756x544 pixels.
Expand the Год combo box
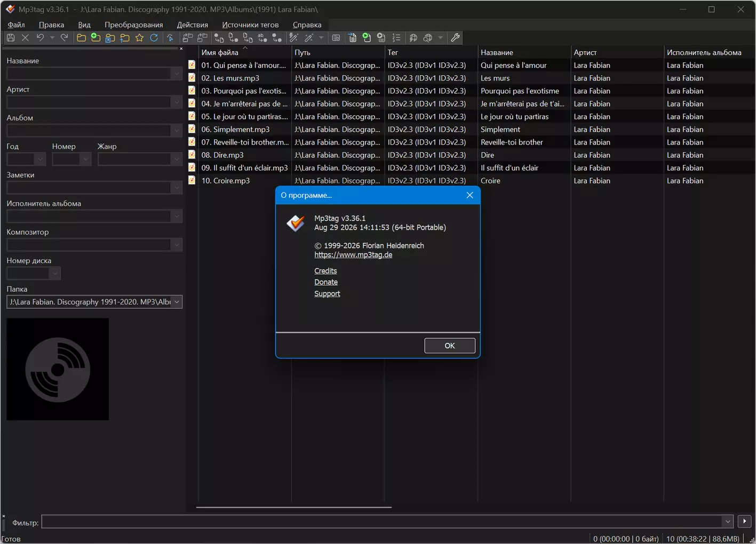pyautogui.click(x=39, y=159)
